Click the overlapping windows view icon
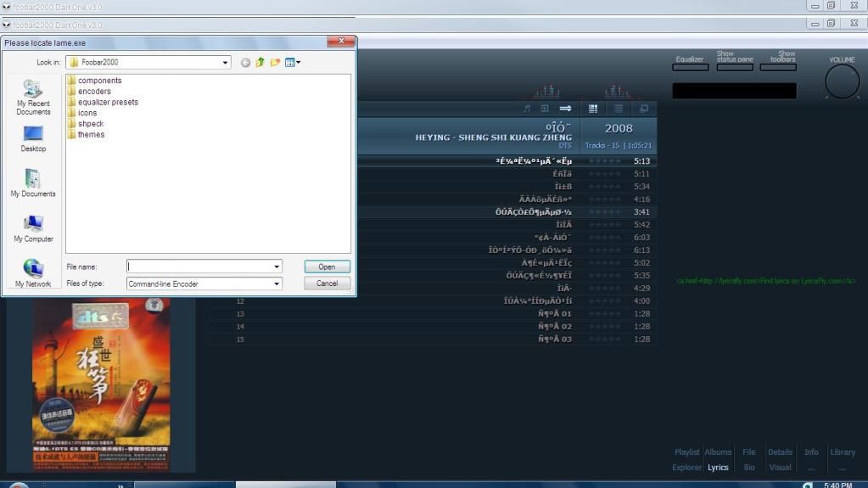Screen dimensions: 868x488 pyautogui.click(x=644, y=109)
